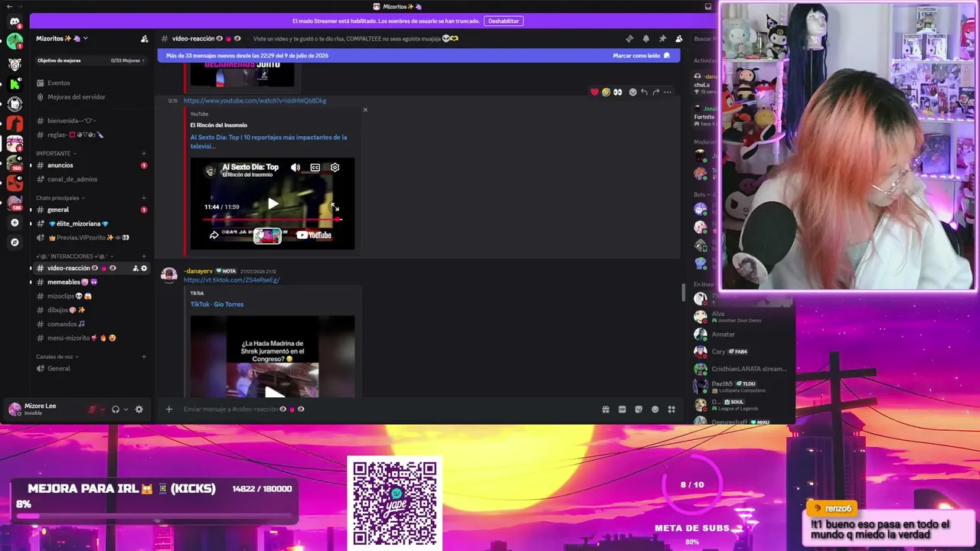Screen dimensions: 980x551
Task: Create invite for video-reacción channel
Action: 136,269
